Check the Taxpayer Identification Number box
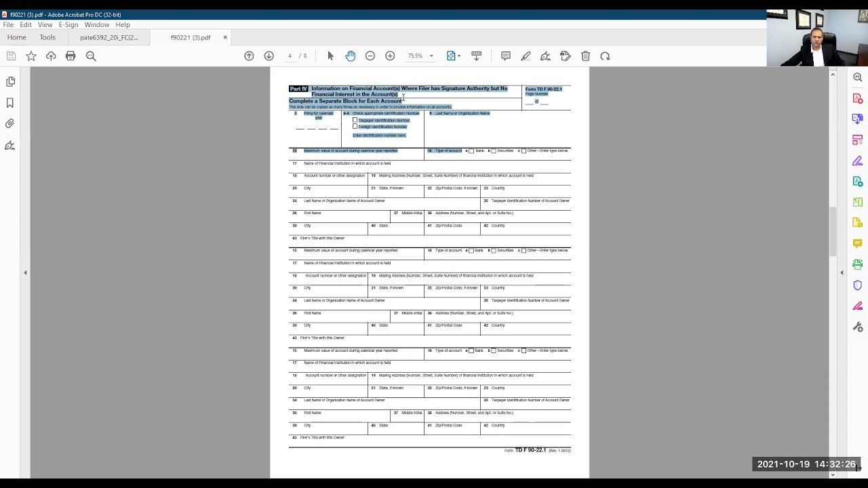The height and width of the screenshot is (488, 868). [355, 120]
